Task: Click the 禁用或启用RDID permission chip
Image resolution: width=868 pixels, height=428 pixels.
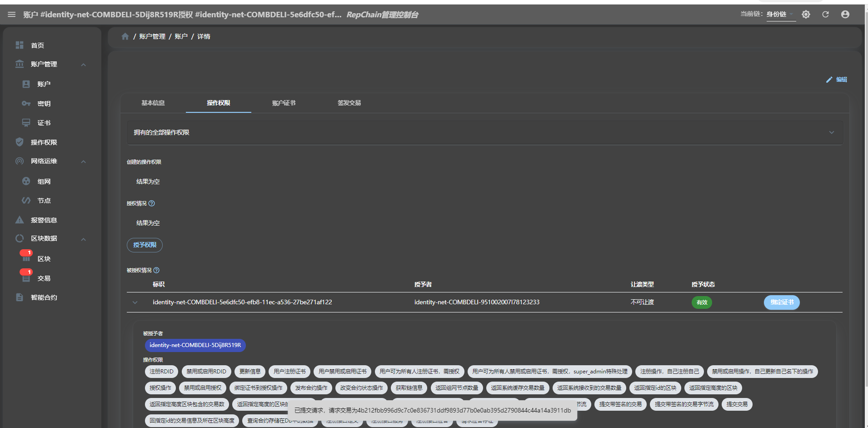Action: click(206, 372)
